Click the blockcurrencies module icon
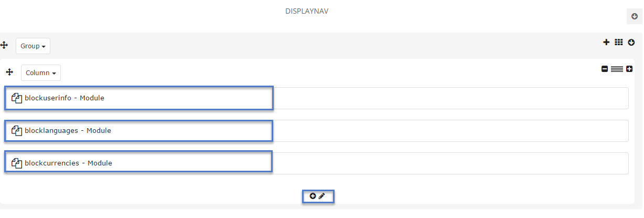 pos(16,163)
